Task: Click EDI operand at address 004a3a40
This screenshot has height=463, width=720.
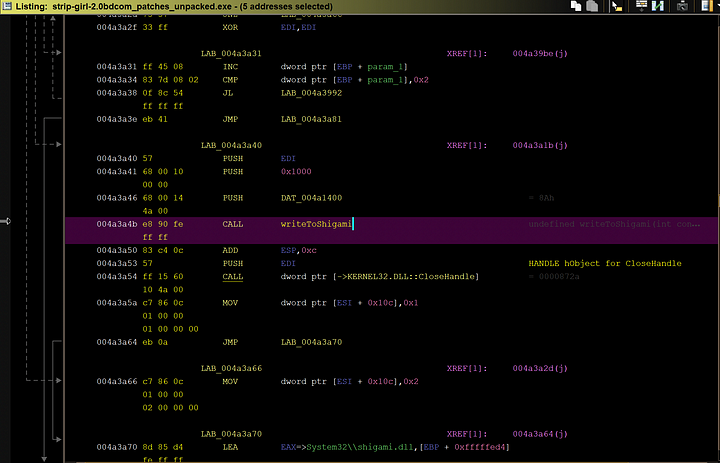Action: pyautogui.click(x=288, y=159)
